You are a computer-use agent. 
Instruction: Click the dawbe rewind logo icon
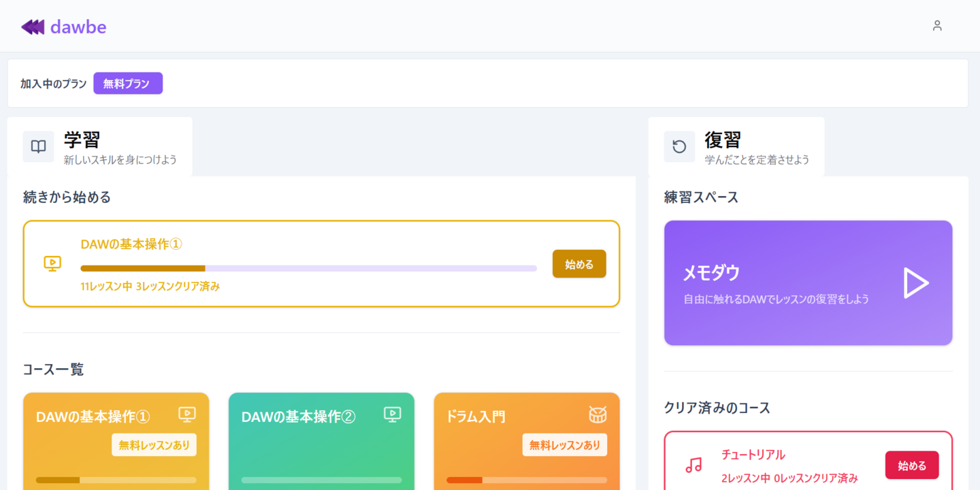(32, 27)
